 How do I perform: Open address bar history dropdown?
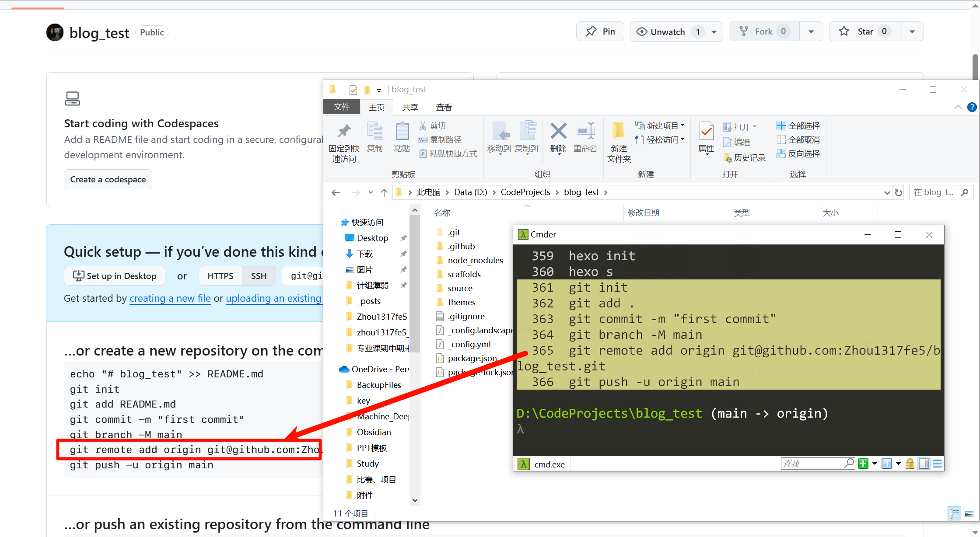(x=887, y=192)
